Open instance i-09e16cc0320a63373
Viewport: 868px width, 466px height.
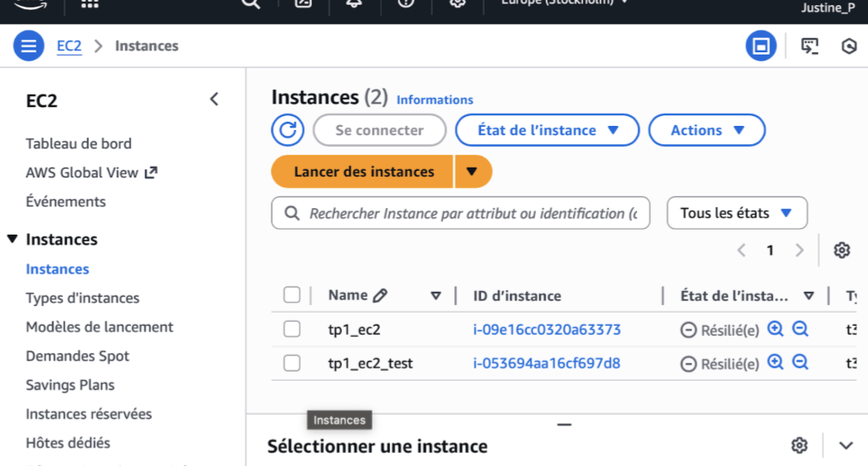point(547,330)
